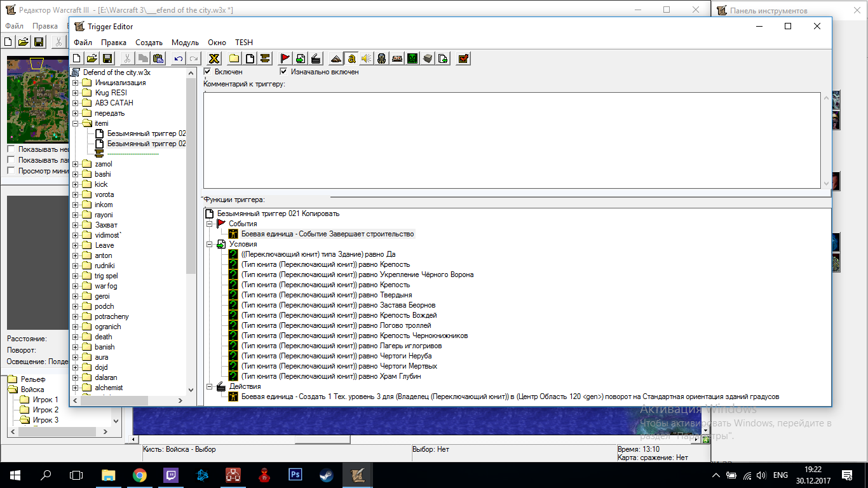This screenshot has height=488, width=868.
Task: Add a new action with the clapperboard icon
Action: click(316, 58)
